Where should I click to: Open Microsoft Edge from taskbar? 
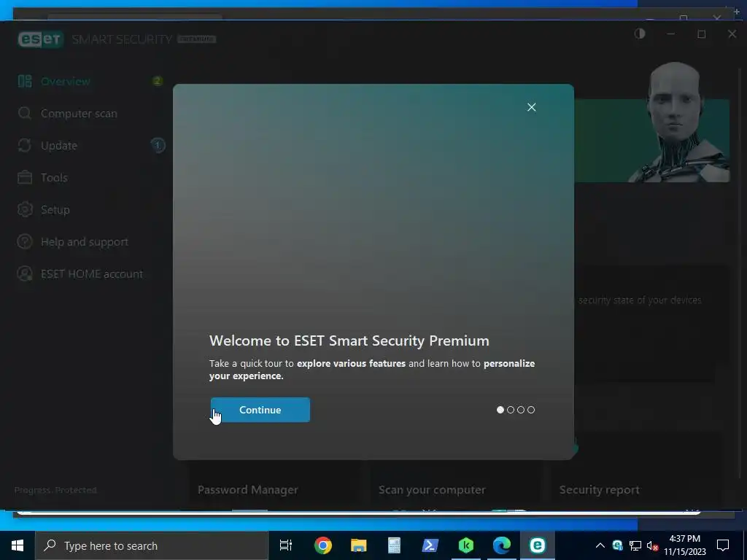pyautogui.click(x=502, y=545)
